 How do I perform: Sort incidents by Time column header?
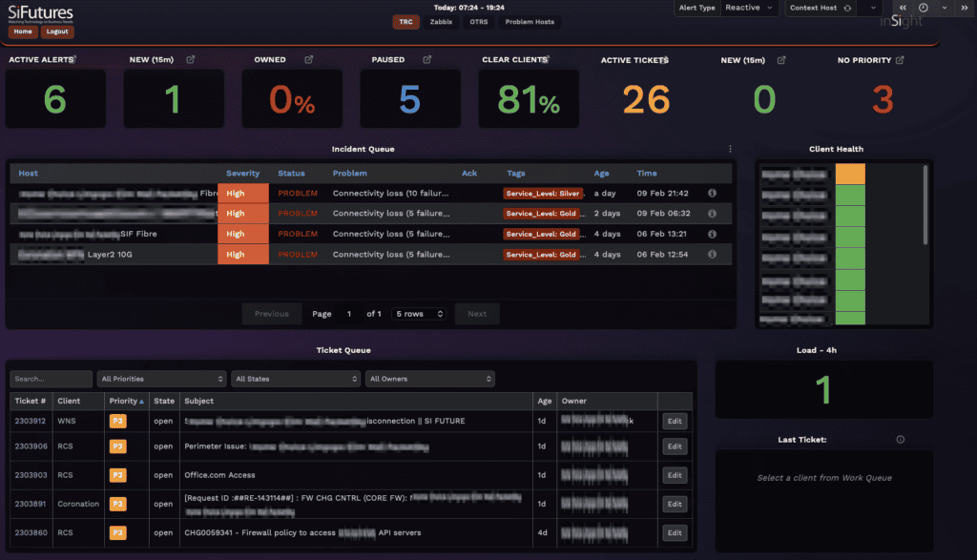[x=647, y=174]
